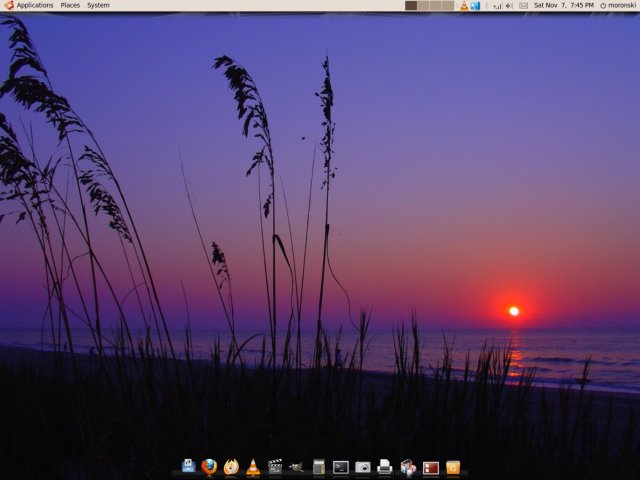
Task: Open the calendar from the clock
Action: click(564, 5)
